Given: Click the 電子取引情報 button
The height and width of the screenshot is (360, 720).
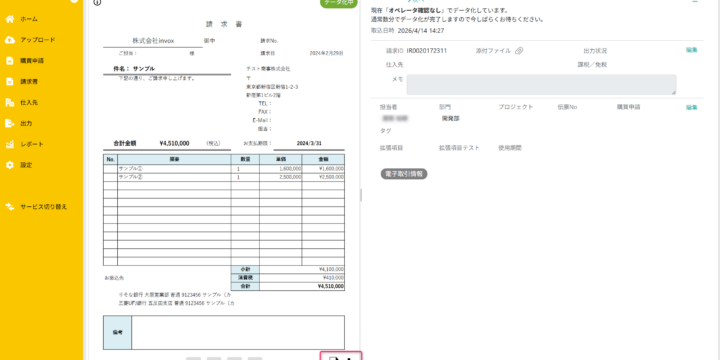Looking at the screenshot, I should (404, 174).
